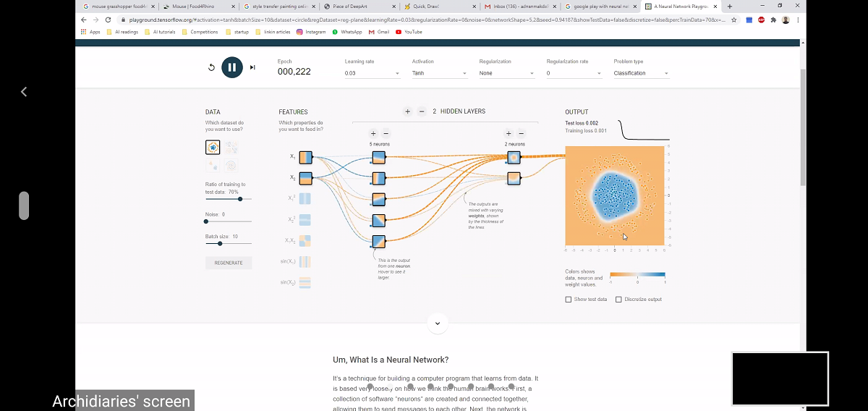868x411 pixels.
Task: Choose the circle dataset thumbnail
Action: (x=213, y=147)
